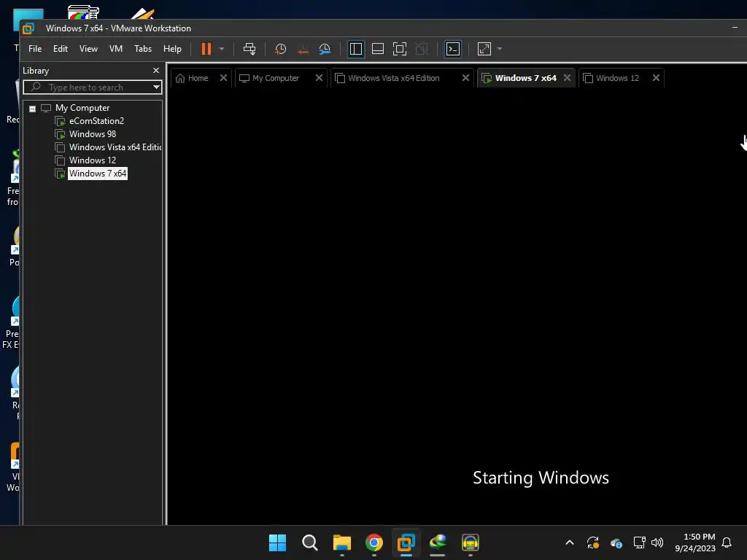Viewport: 747px width, 560px height.
Task: Open the File menu
Action: (35, 49)
